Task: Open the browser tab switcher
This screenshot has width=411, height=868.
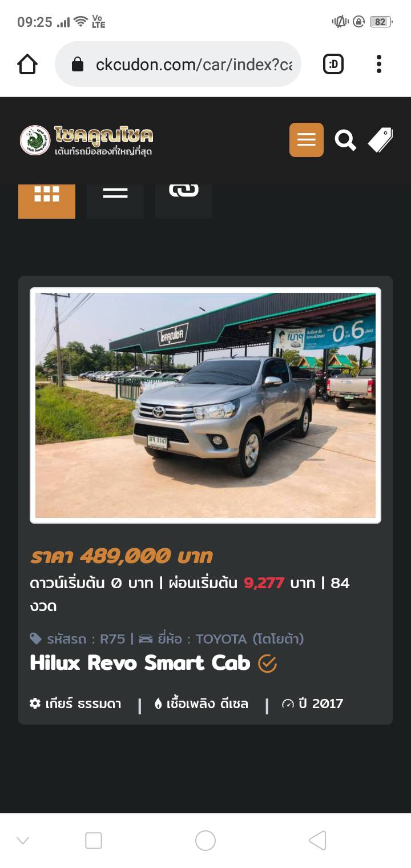Action: [x=333, y=65]
